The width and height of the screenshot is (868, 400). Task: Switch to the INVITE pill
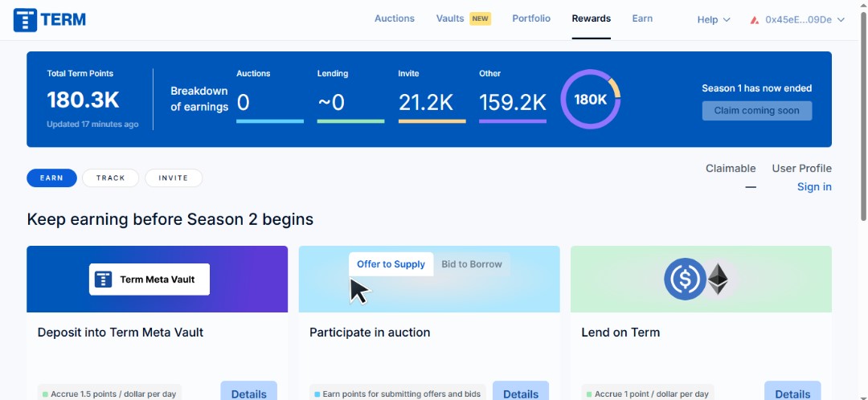tap(174, 178)
